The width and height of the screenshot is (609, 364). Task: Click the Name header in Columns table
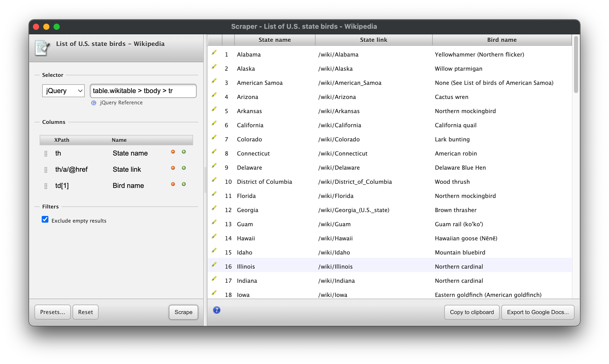119,140
